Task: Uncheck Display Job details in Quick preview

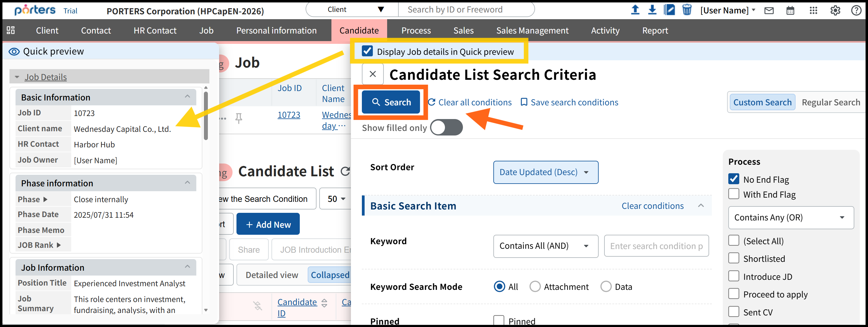Action: 367,51
